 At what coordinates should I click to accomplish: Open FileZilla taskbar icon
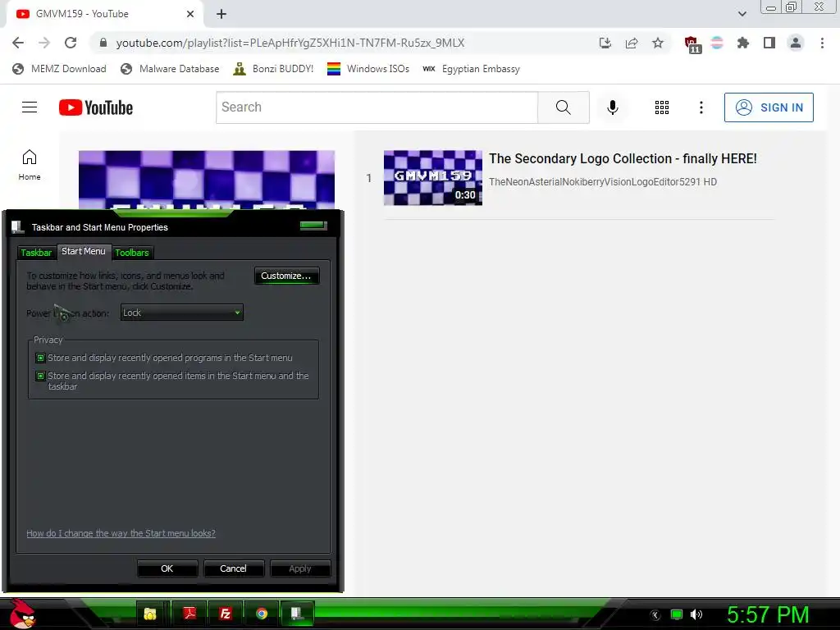(226, 614)
